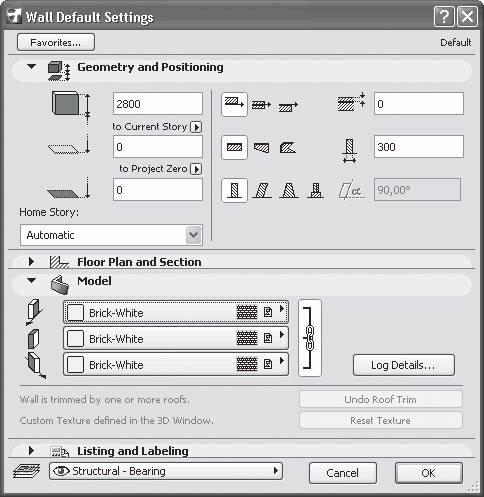484x497 pixels.
Task: Expand the Listing and Labeling panel
Action: tap(31, 451)
